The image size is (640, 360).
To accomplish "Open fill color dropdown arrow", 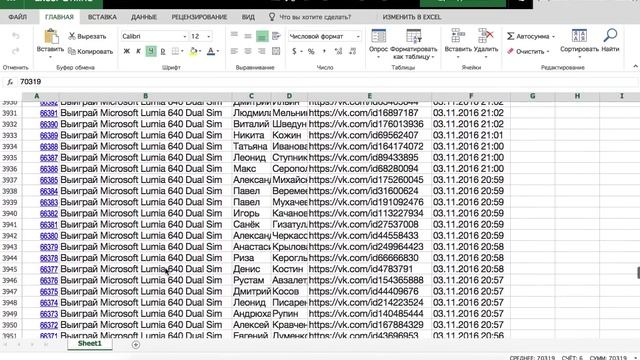I will point(200,51).
